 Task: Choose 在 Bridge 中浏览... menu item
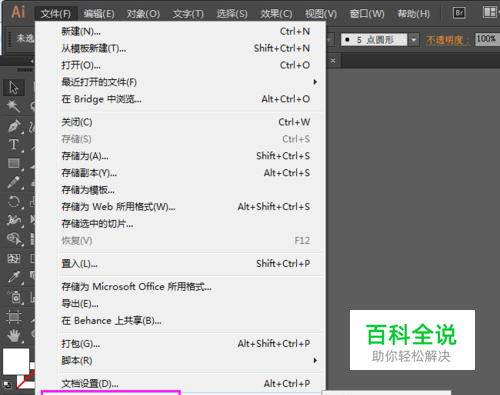pyautogui.click(x=180, y=99)
